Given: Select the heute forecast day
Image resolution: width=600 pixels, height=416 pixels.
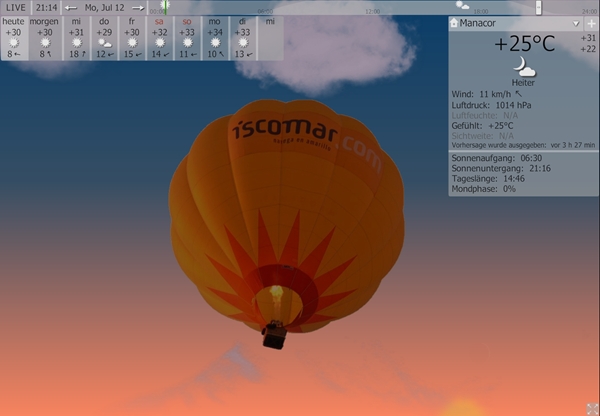Looking at the screenshot, I should (x=15, y=38).
